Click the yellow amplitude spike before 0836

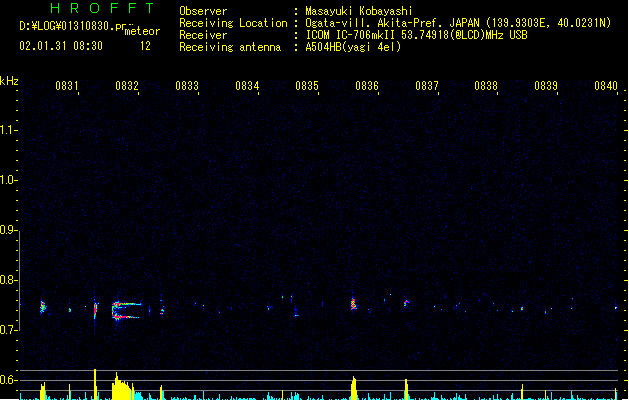(354, 388)
